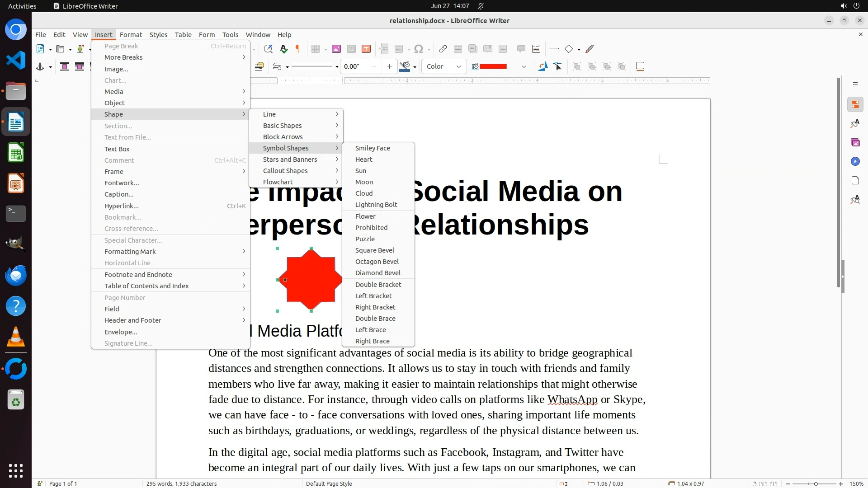Open fill color palette dropdown arrow
This screenshot has height=488, width=868.
524,66
